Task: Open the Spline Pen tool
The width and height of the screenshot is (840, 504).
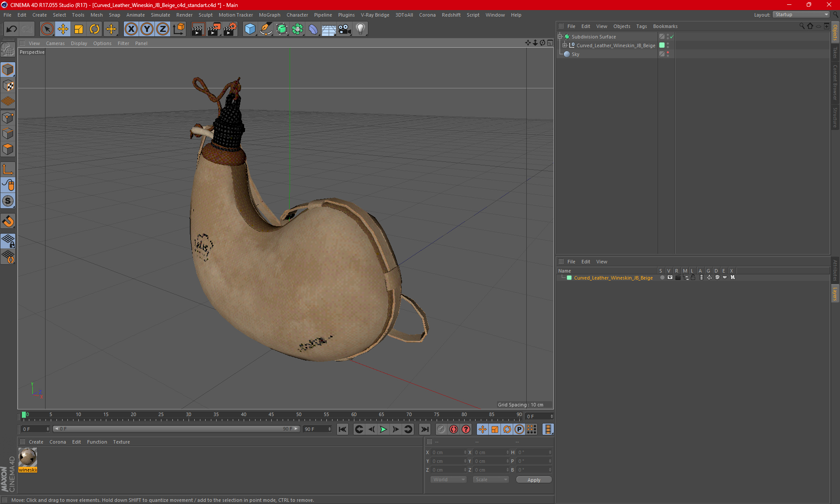Action: point(266,29)
